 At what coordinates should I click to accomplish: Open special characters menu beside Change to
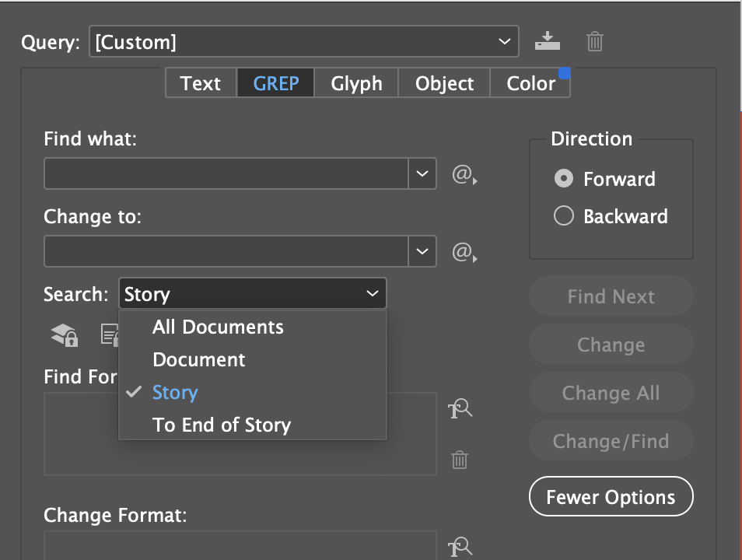[462, 252]
